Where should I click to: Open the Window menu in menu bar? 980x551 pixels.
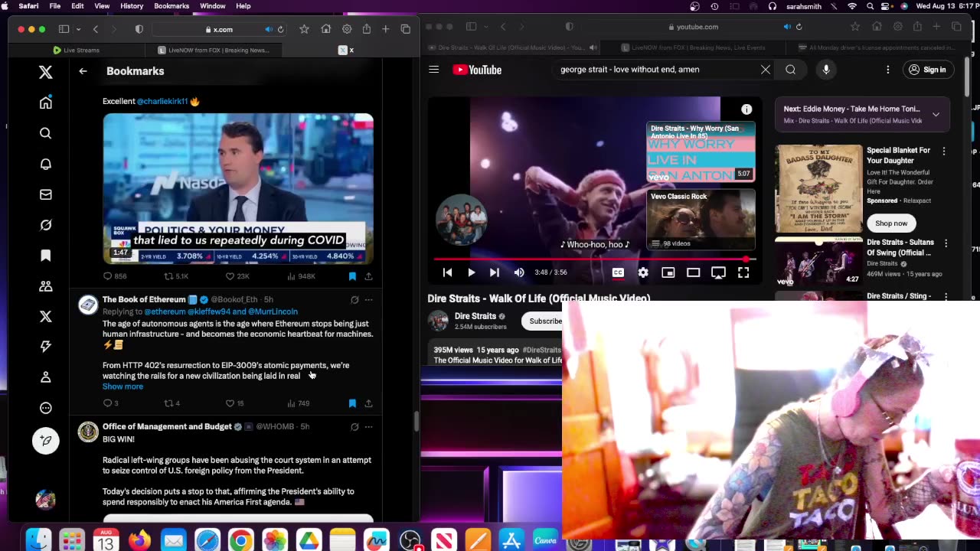(x=213, y=6)
